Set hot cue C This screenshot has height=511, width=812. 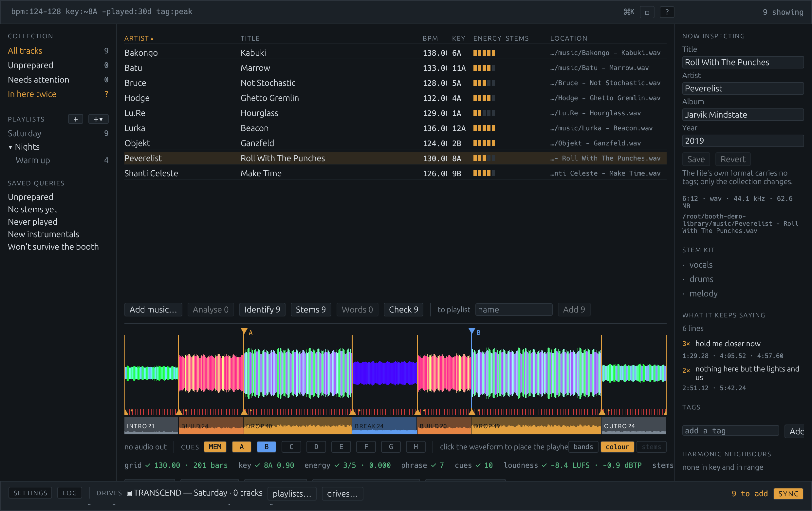pyautogui.click(x=291, y=446)
